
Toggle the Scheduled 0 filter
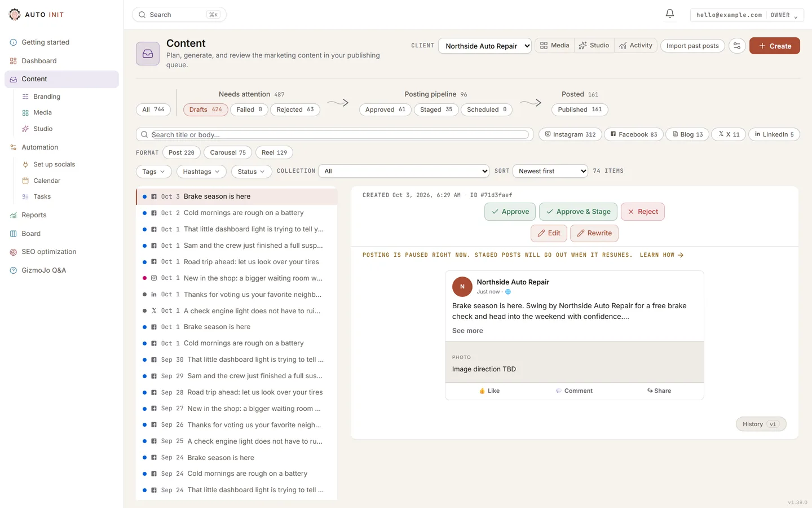pos(487,110)
